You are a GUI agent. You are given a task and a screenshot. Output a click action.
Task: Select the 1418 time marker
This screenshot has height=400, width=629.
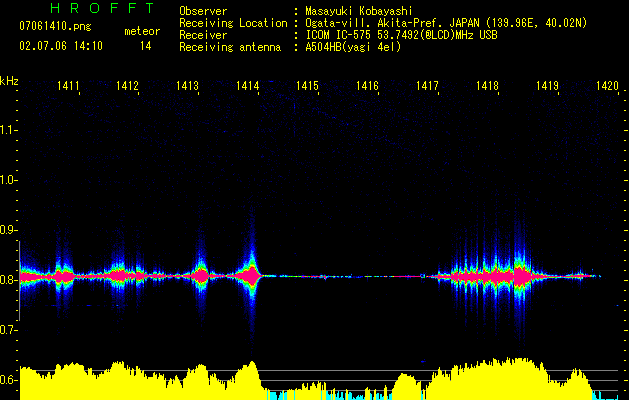tap(487, 87)
